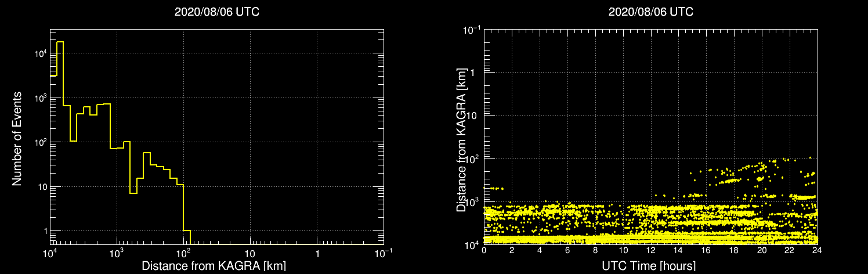Image resolution: width=868 pixels, height=274 pixels.
Task: Click the 10 tick on the UTC Time axis
Action: pyautogui.click(x=623, y=251)
